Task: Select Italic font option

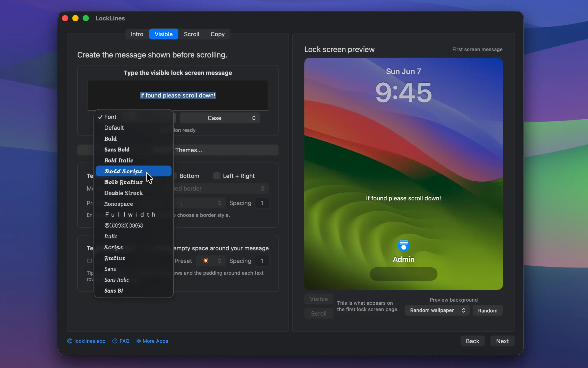Action: [x=133, y=236]
